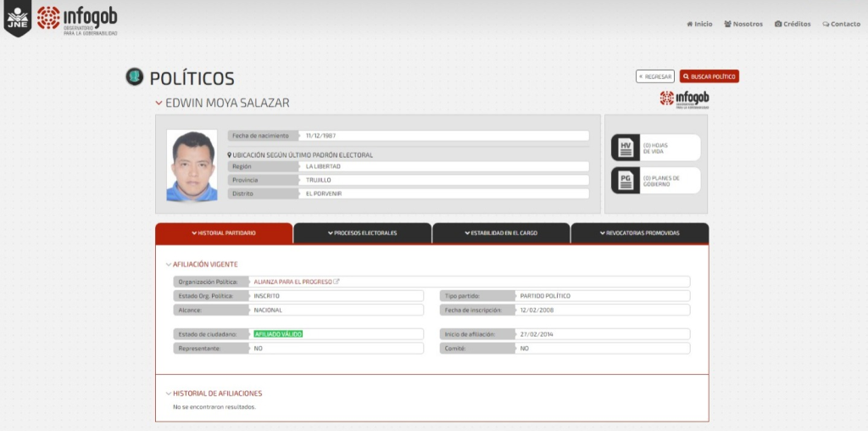The width and height of the screenshot is (868, 431).
Task: Click the Políticos section round icon
Action: [134, 77]
